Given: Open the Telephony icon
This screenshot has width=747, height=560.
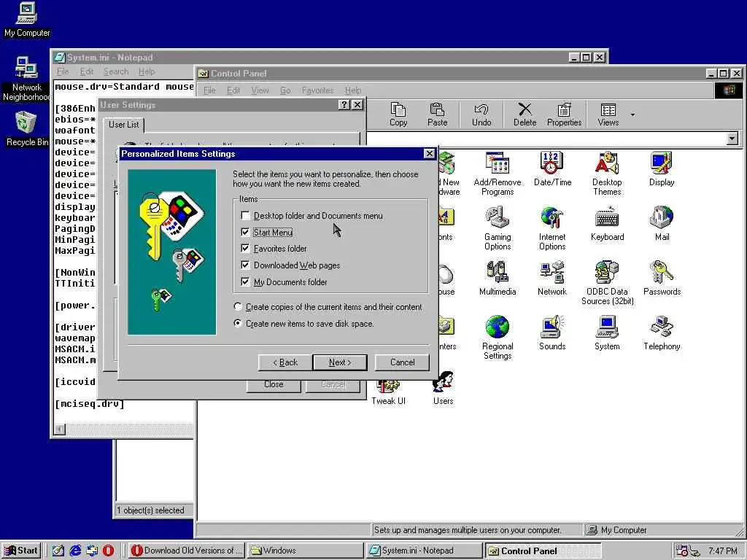Looking at the screenshot, I should 662,333.
